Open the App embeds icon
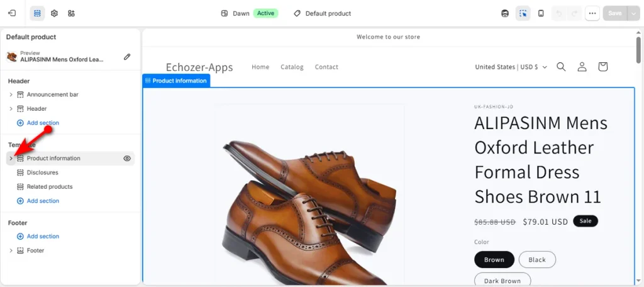This screenshot has height=287, width=644. click(72, 13)
